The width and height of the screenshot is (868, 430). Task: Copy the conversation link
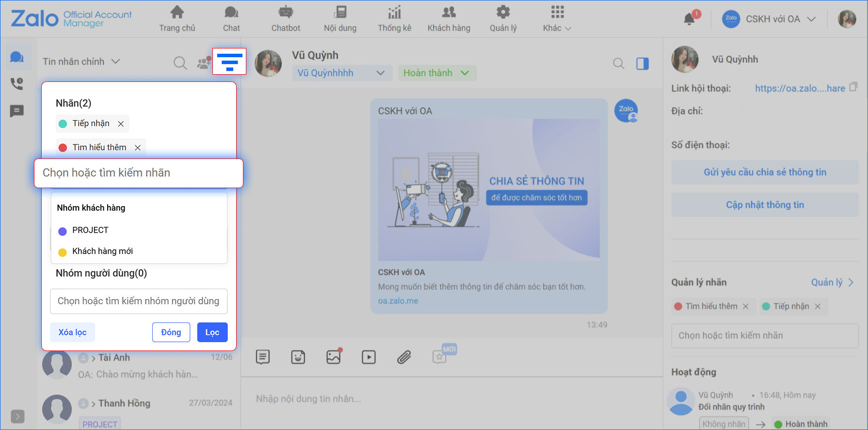coord(853,87)
